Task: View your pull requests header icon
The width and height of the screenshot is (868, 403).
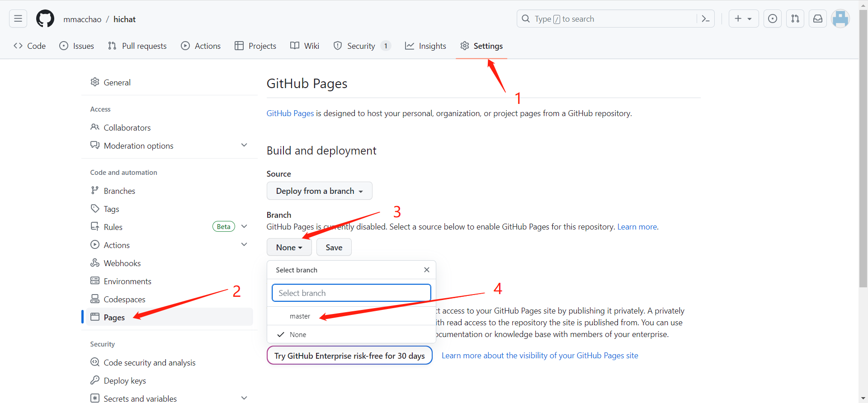Action: [795, 19]
